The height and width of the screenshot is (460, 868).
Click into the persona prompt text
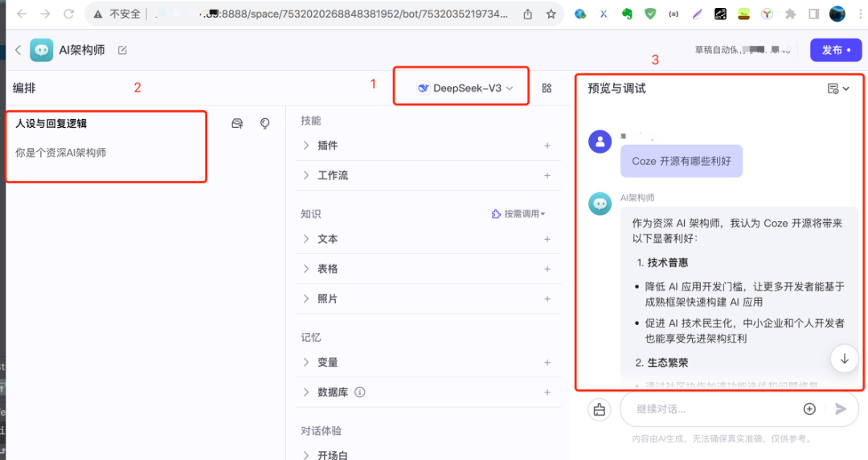tap(60, 153)
